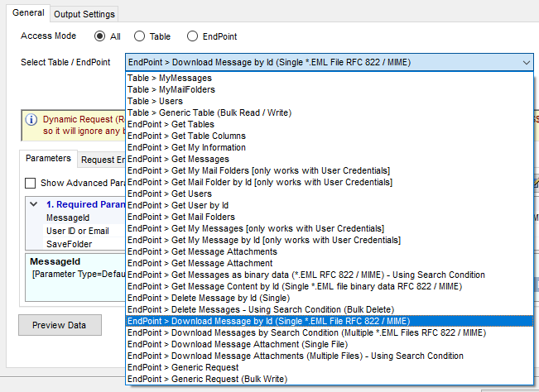Switch to the Output Settings tab
This screenshot has height=392, width=539.
point(84,14)
